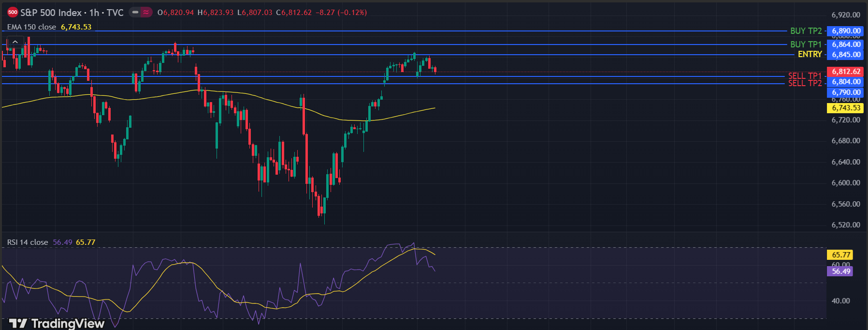Image resolution: width=868 pixels, height=330 pixels.
Task: Click the red 6,812.62 current price tag
Action: pos(846,72)
